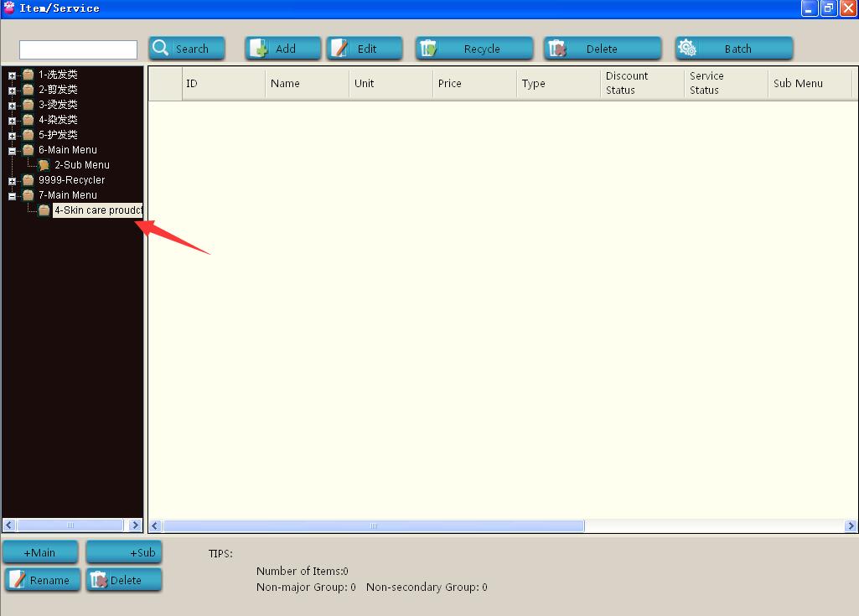The height and width of the screenshot is (616, 859).
Task: Click the Number of Items:0 text
Action: point(303,571)
